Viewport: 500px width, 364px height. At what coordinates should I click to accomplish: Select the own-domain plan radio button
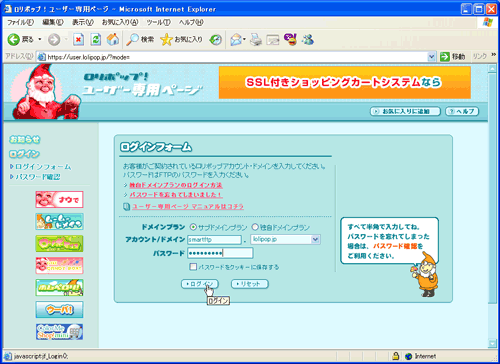click(255, 227)
